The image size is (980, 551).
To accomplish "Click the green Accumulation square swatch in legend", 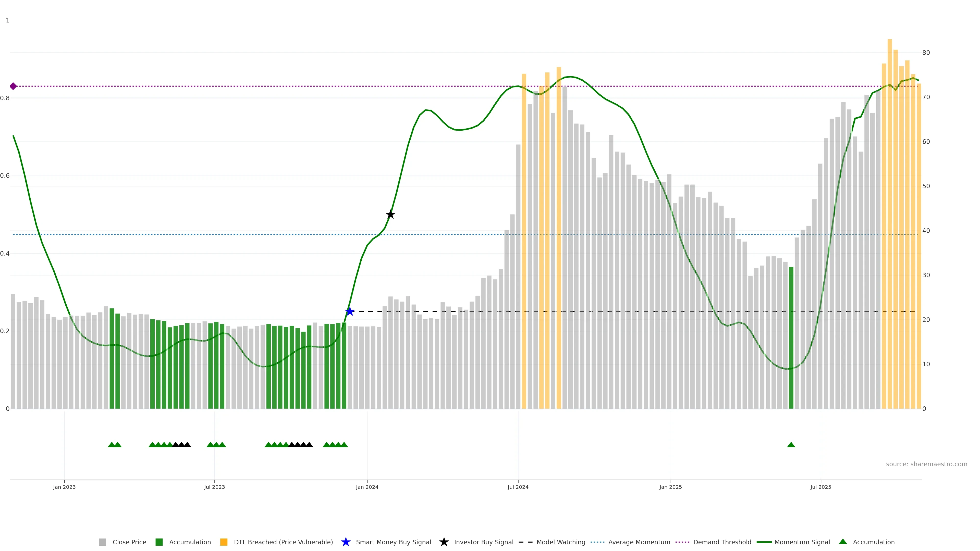I will tap(159, 542).
